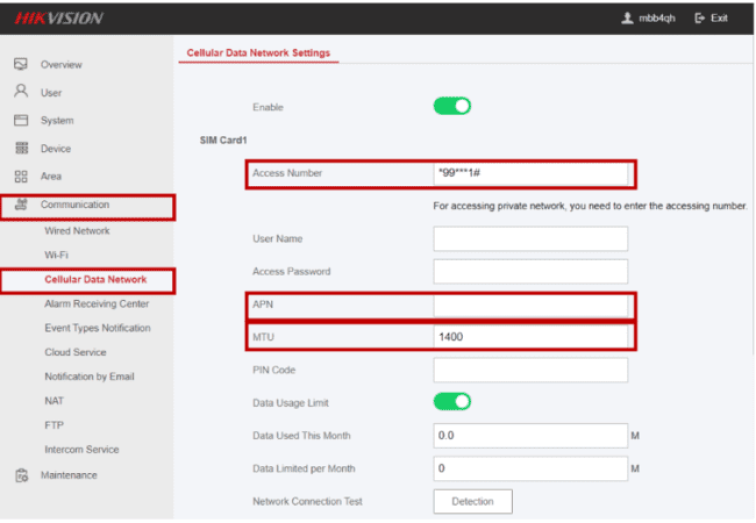Click the User person icon
Image resolution: width=756 pixels, height=523 pixels.
point(20,92)
